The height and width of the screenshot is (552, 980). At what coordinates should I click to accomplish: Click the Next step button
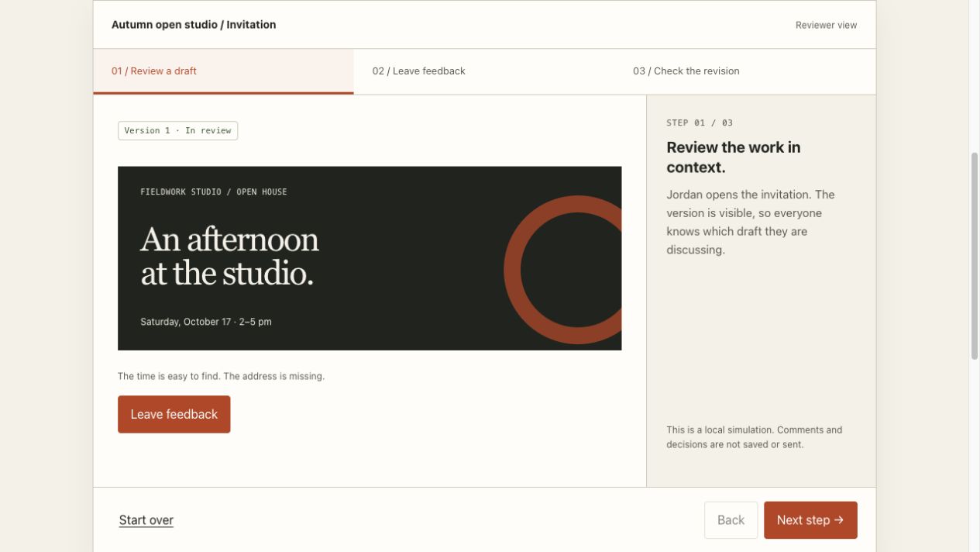pyautogui.click(x=810, y=520)
